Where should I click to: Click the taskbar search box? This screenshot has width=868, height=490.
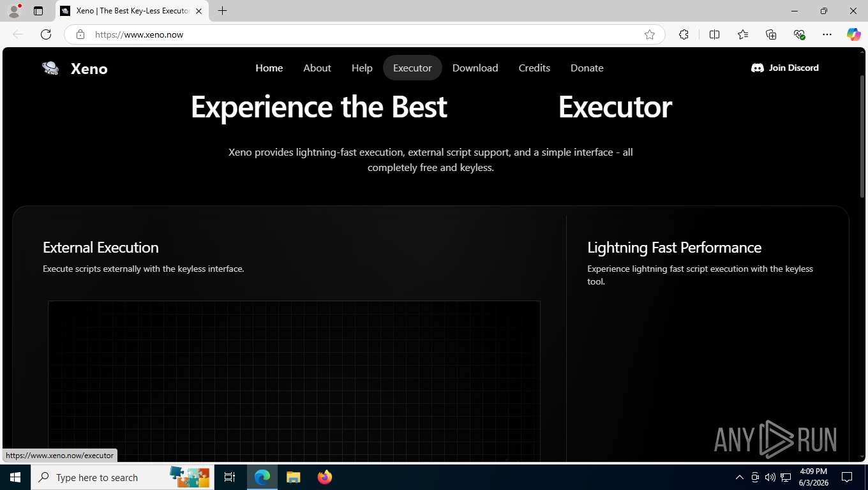click(x=123, y=477)
